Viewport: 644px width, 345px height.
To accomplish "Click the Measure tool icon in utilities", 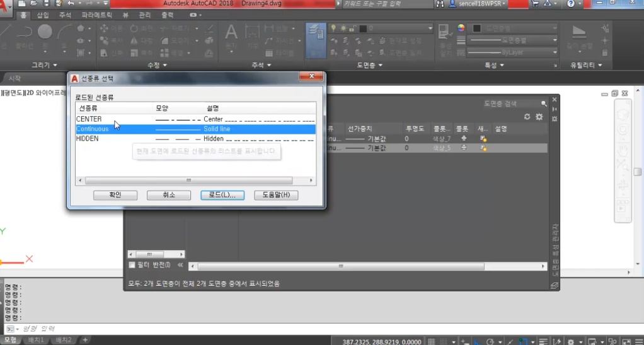I will 579,32.
